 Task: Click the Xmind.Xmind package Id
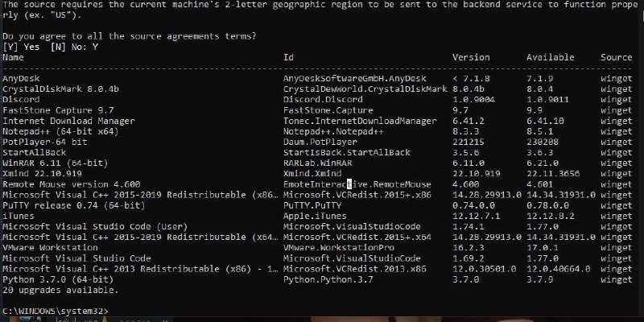312,174
